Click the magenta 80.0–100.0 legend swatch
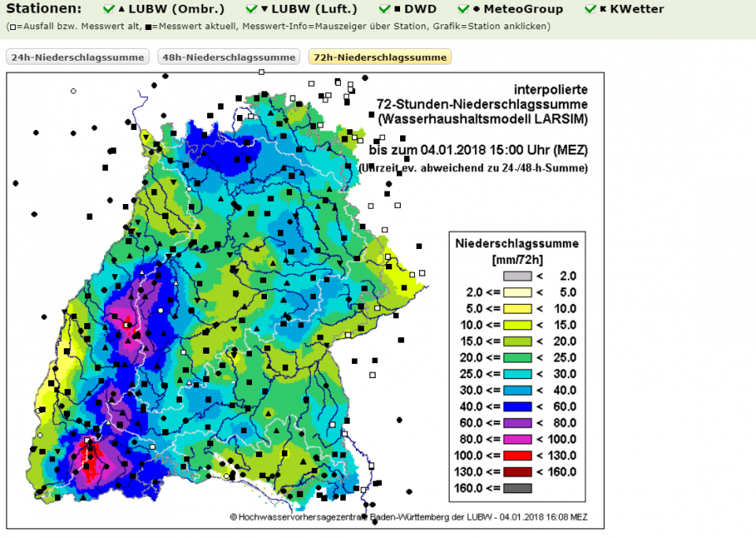Screen dimensions: 756x538 517,439
